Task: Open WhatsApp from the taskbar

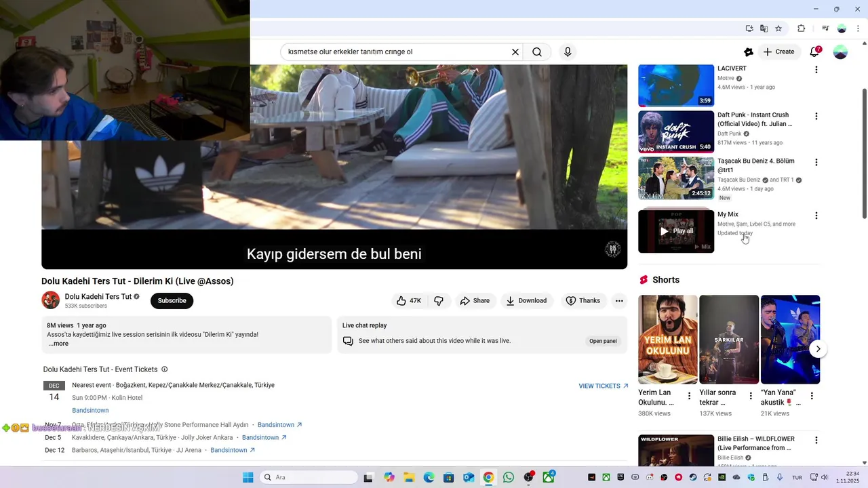Action: (508, 477)
